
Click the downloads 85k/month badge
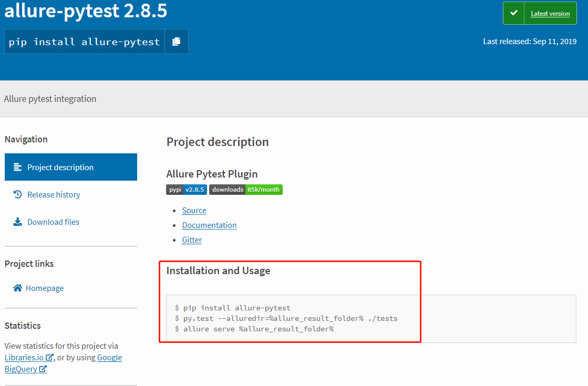(x=246, y=190)
